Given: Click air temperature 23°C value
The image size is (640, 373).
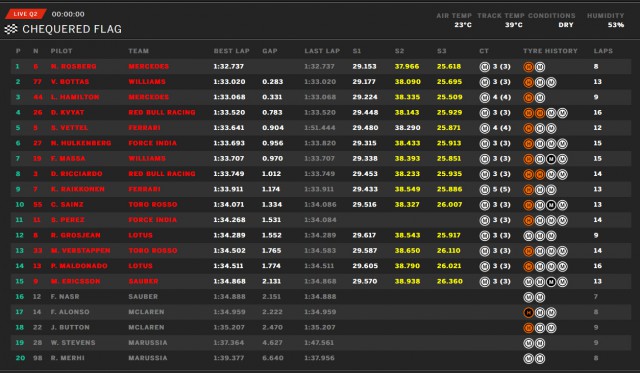Looking at the screenshot, I should coord(463,25).
